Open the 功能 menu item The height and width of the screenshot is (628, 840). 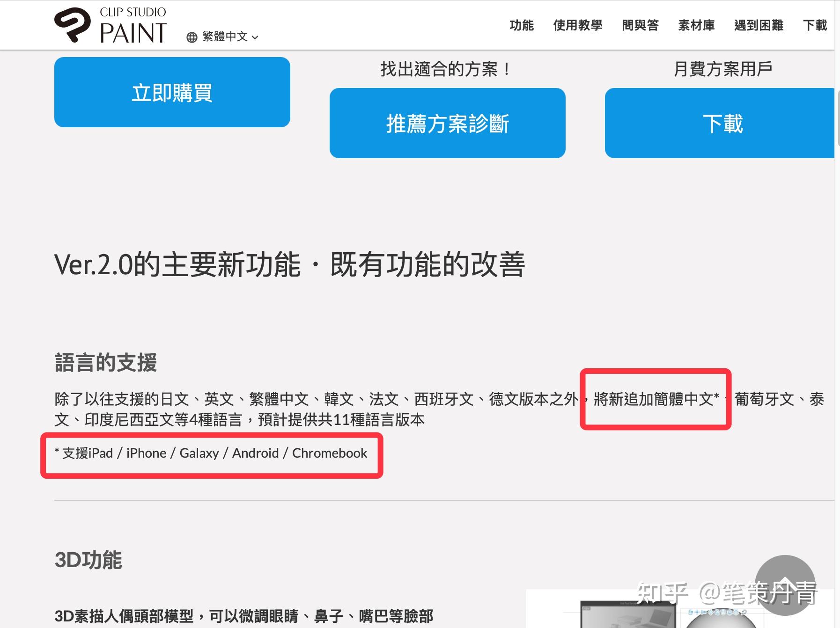click(522, 25)
